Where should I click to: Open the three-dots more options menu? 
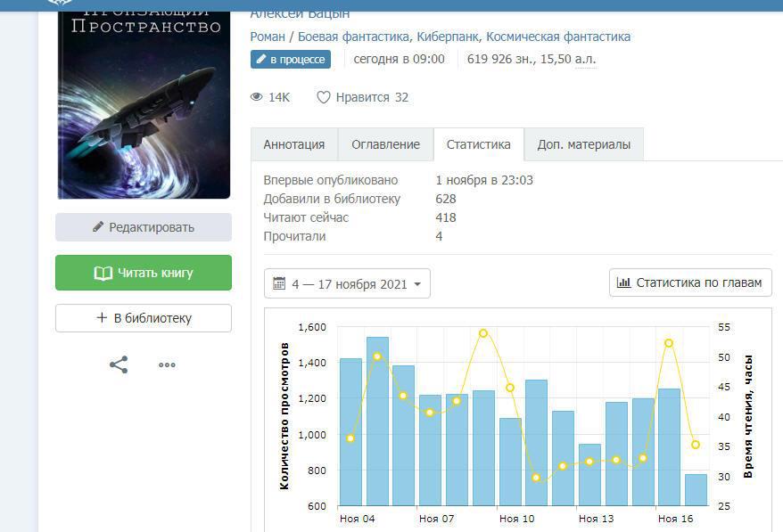[167, 364]
